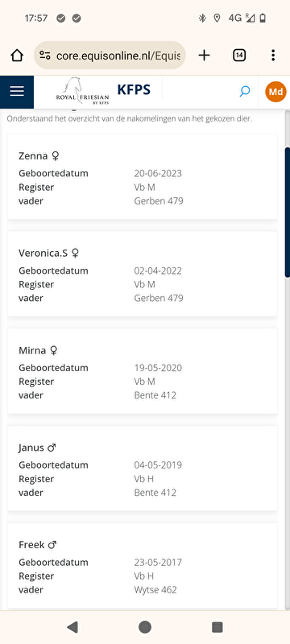Screen dimensions: 290x644
Task: Select the Janus horse entry
Action: click(x=142, y=469)
